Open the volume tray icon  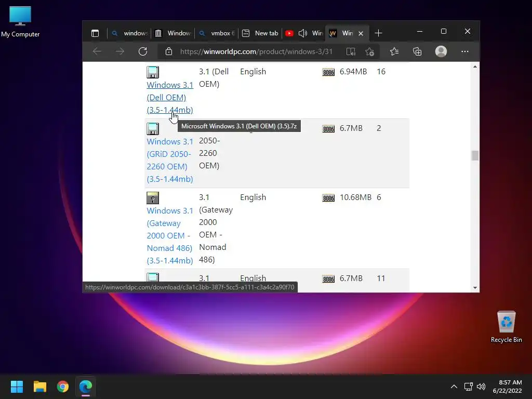pyautogui.click(x=481, y=387)
